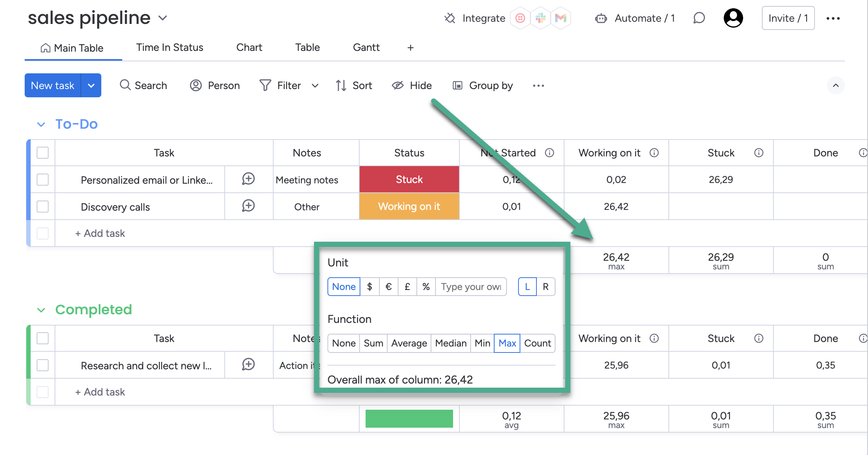Switch to the Gantt view tab
The image size is (868, 455).
tap(366, 48)
